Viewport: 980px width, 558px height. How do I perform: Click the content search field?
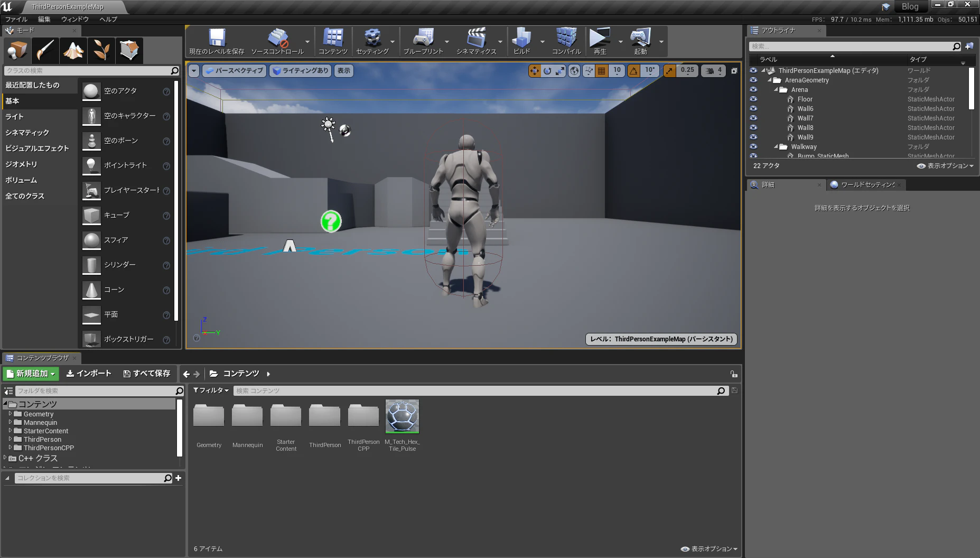[480, 390]
